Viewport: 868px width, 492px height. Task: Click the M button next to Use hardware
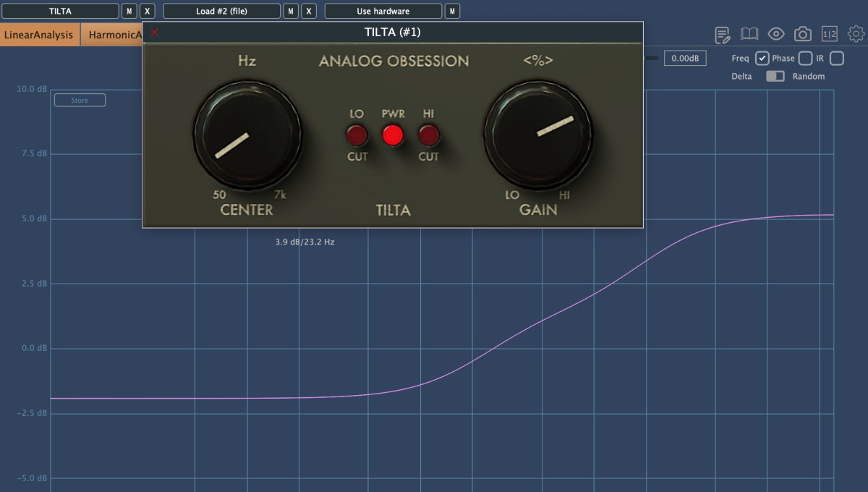tap(452, 11)
